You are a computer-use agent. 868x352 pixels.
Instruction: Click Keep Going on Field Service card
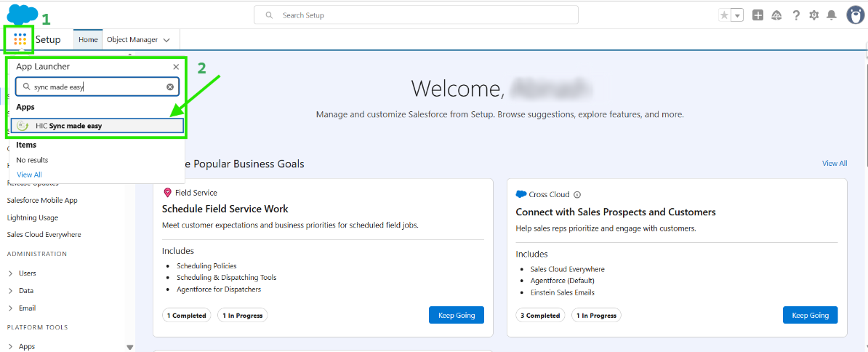456,316
